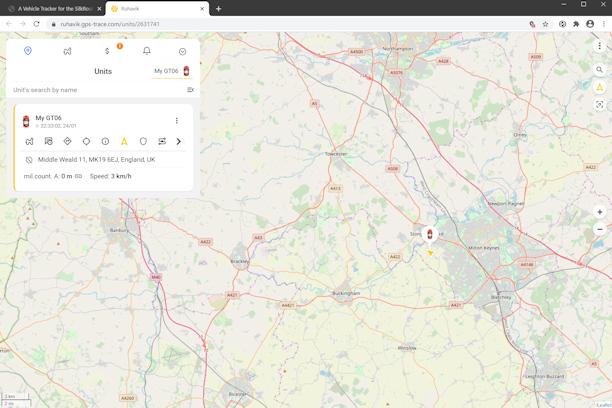Click the Buckingham map label
The image size is (612, 408).
(x=346, y=293)
